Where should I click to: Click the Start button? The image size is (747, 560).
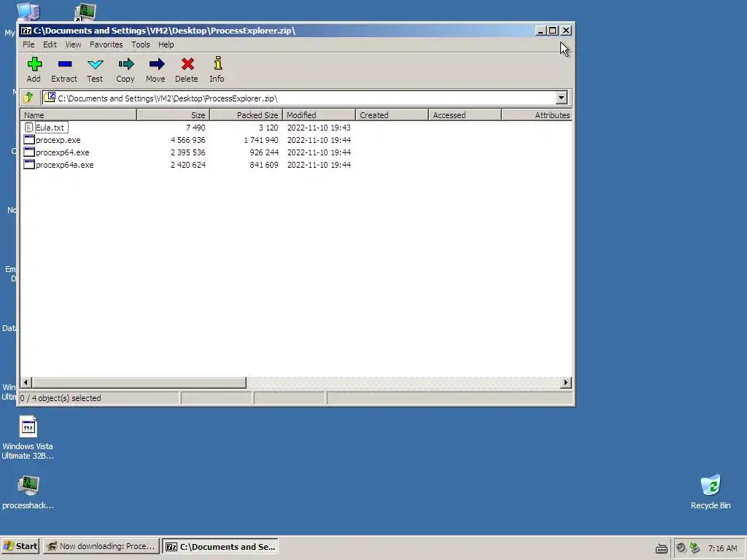pos(20,546)
